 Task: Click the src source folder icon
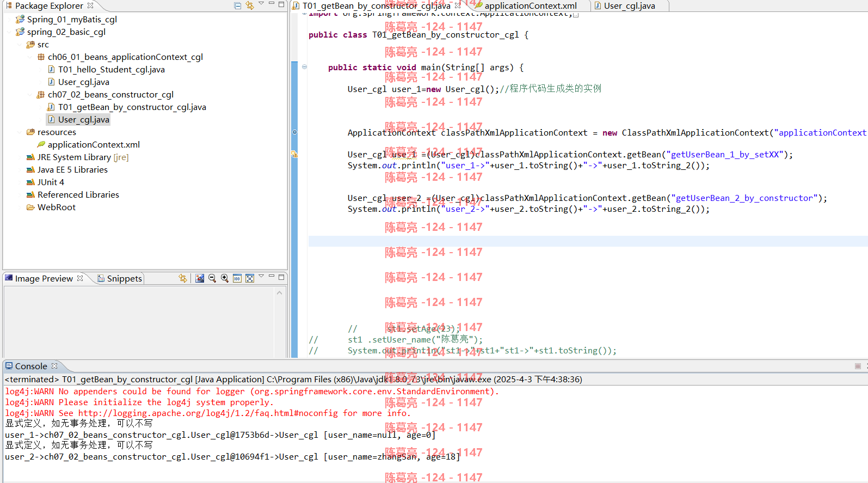coord(30,45)
